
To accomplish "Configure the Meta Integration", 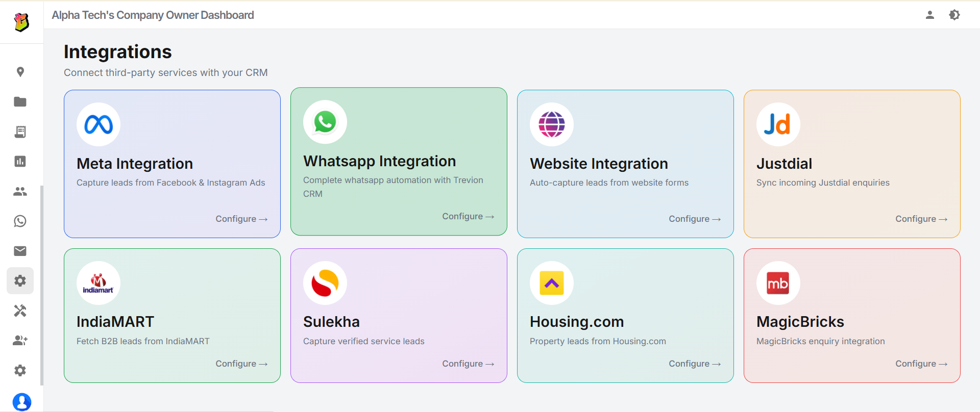I will [241, 219].
